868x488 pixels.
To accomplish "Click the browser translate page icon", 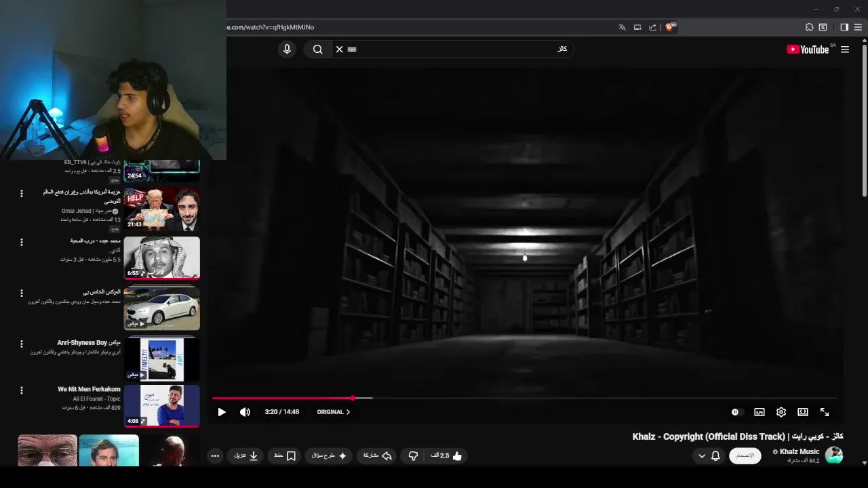I will point(622,27).
